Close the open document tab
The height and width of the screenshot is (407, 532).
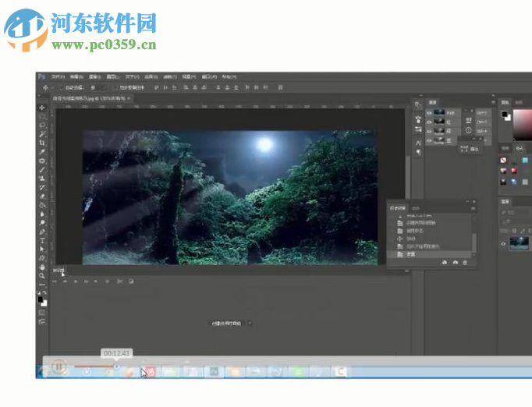pyautogui.click(x=129, y=98)
